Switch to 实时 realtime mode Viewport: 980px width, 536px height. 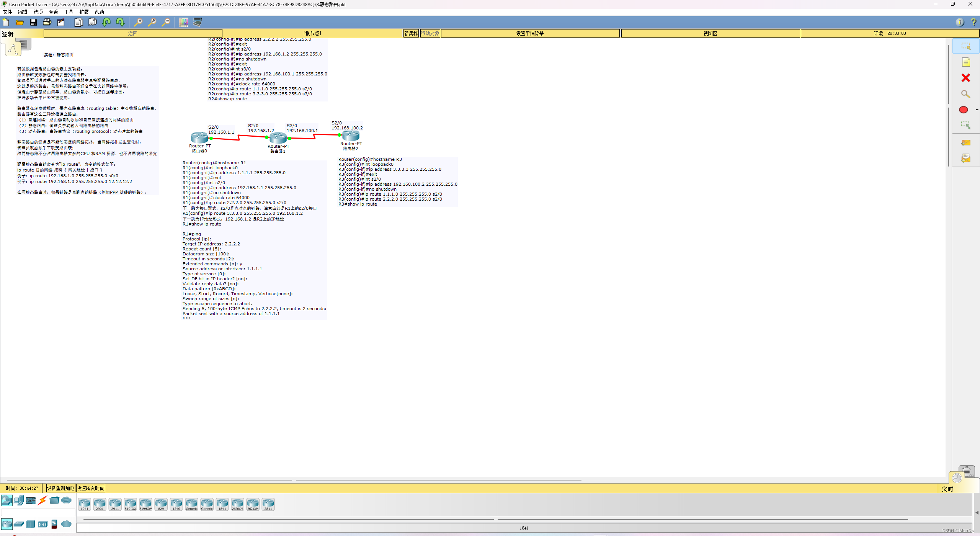[947, 489]
